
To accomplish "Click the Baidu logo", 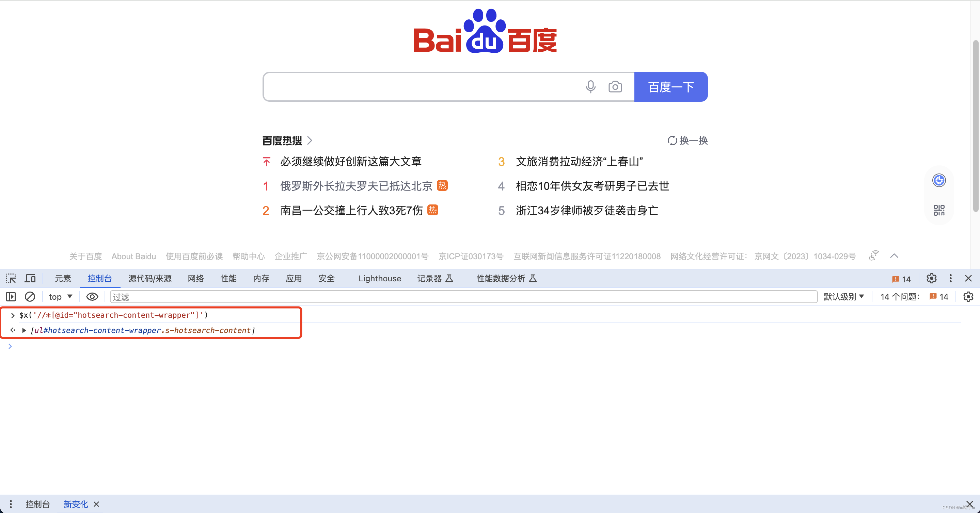I will coord(485,31).
